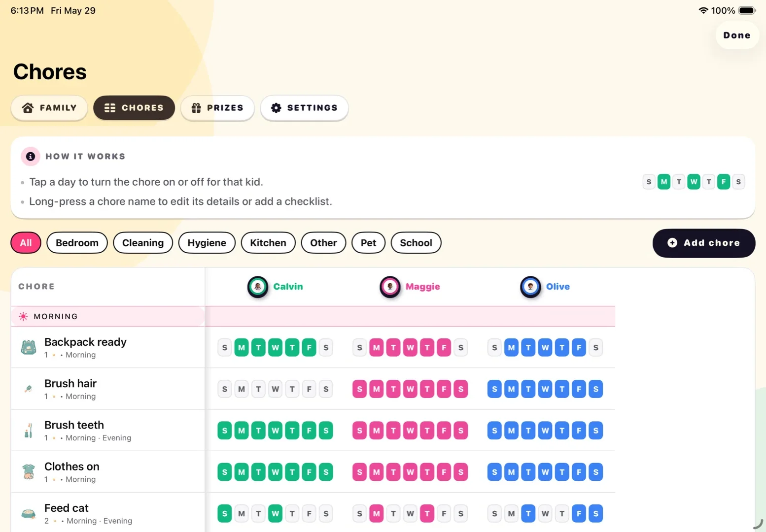Screen dimensions: 766x532
Task: Select Maggie's avatar
Action: pyautogui.click(x=390, y=287)
